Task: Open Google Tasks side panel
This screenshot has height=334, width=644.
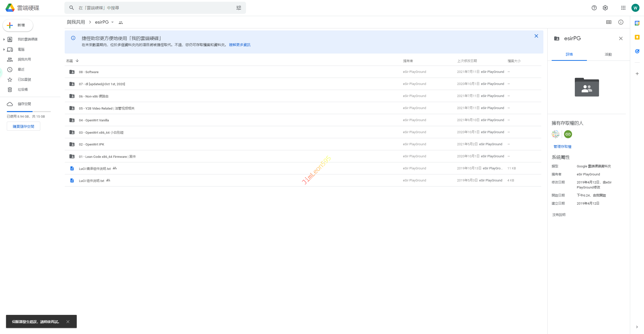Action: point(637,51)
